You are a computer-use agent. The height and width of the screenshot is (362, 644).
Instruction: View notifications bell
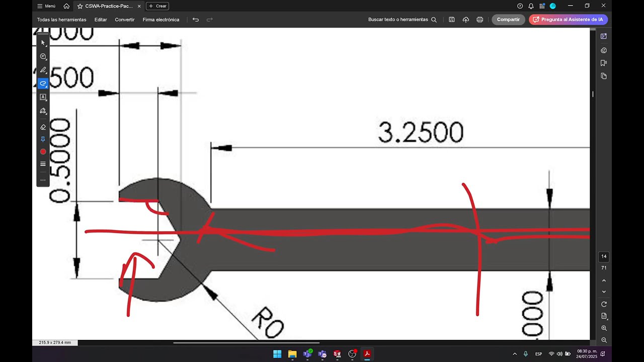click(x=531, y=6)
